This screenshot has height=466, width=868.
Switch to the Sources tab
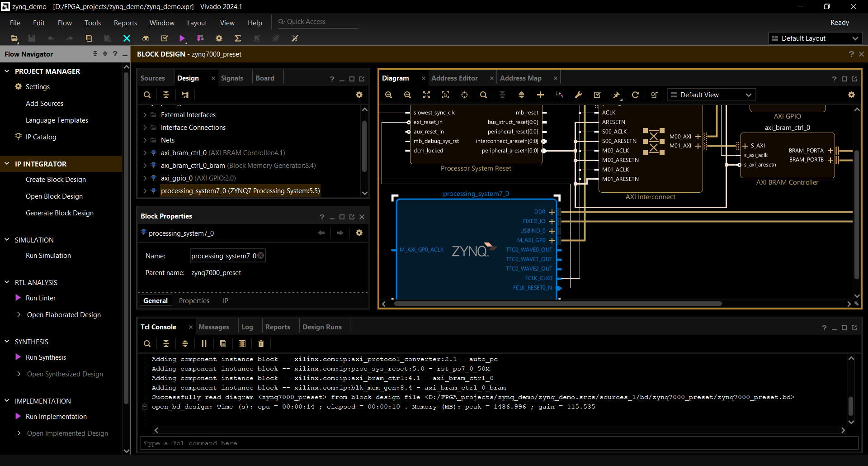coord(153,78)
